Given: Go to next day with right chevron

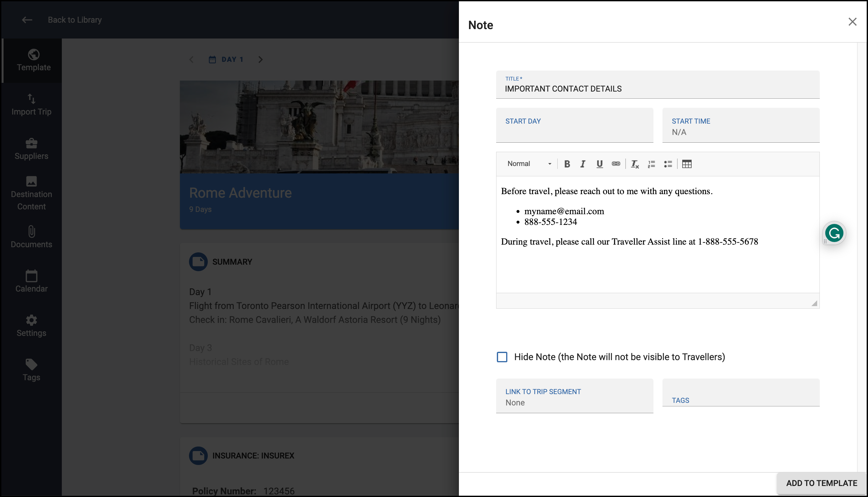Looking at the screenshot, I should click(x=261, y=60).
